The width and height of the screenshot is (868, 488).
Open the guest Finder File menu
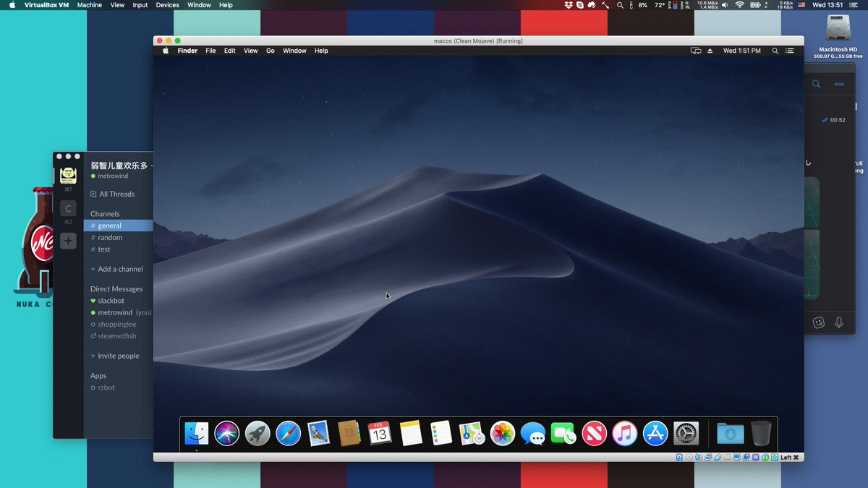point(210,51)
